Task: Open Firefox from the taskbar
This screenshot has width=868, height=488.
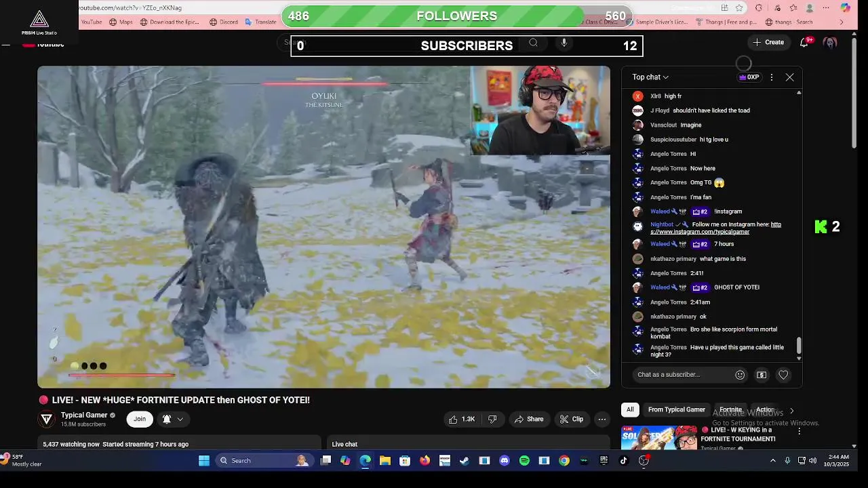Action: click(x=425, y=461)
